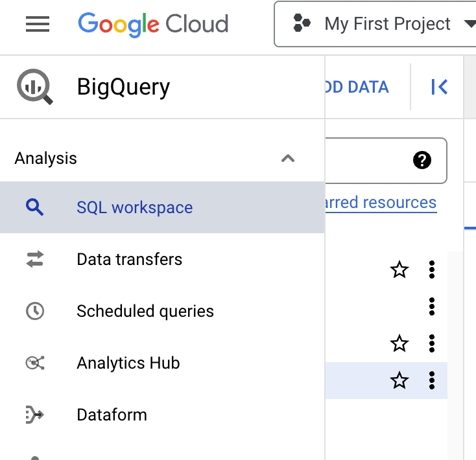The image size is (476, 460).
Task: Select SQL workspace menu item
Action: coord(134,208)
